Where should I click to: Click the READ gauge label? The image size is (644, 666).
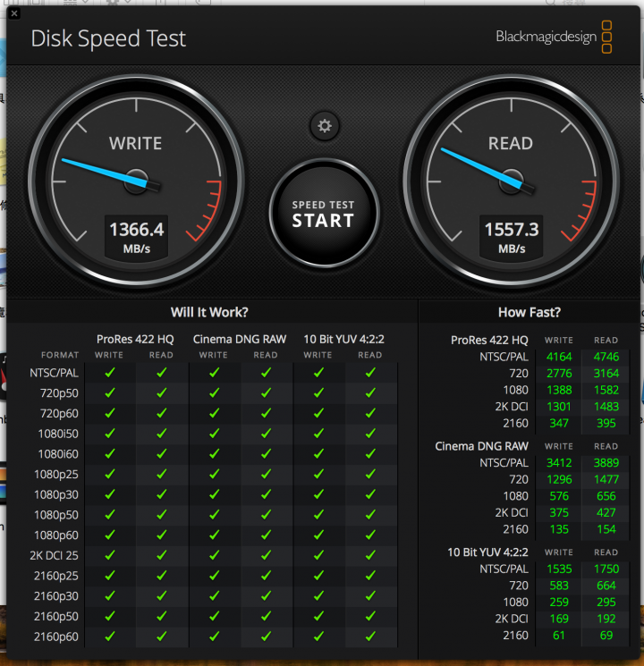(511, 144)
